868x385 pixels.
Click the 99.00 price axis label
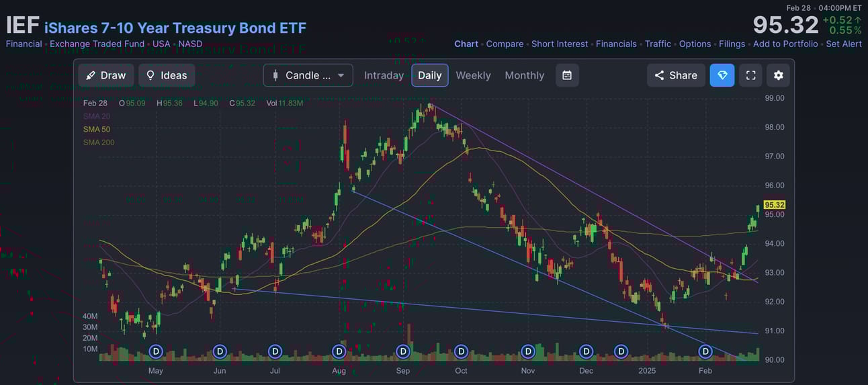pyautogui.click(x=775, y=98)
